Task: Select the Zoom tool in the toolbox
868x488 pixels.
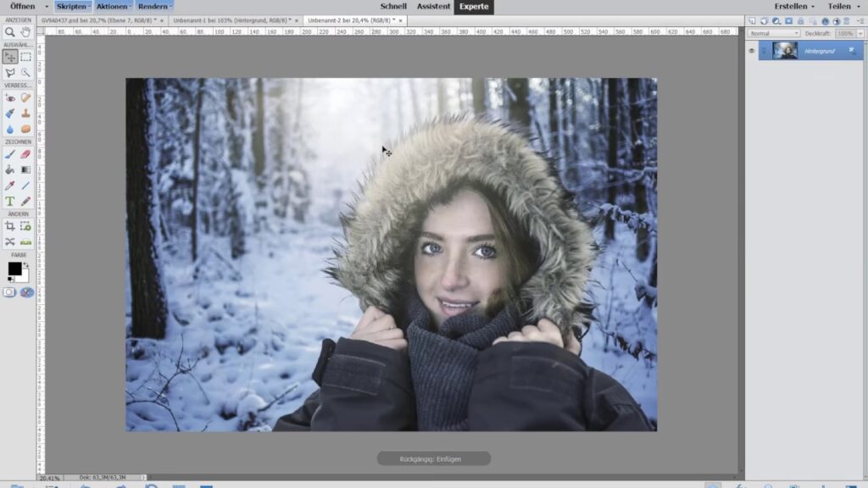Action: [10, 31]
